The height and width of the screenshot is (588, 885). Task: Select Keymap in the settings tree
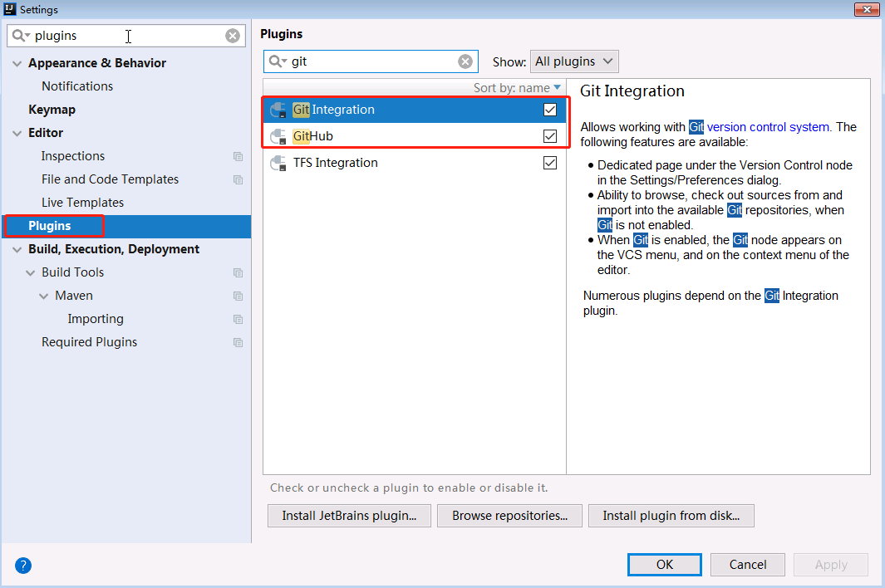[52, 110]
